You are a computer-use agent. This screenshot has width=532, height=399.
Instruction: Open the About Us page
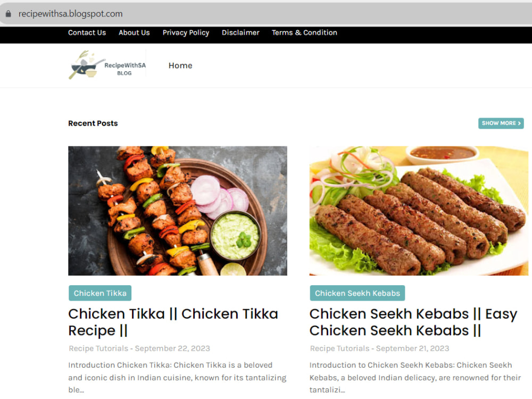click(x=134, y=32)
